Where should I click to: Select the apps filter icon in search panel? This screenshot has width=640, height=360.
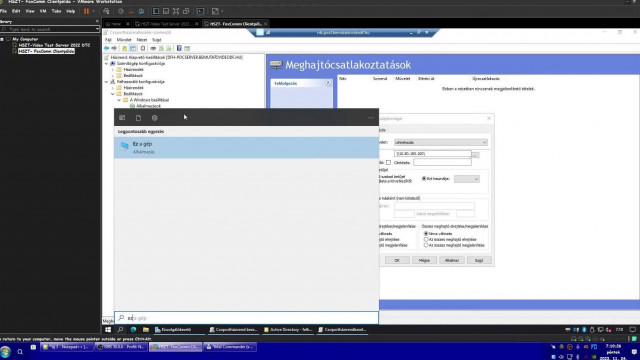122,118
